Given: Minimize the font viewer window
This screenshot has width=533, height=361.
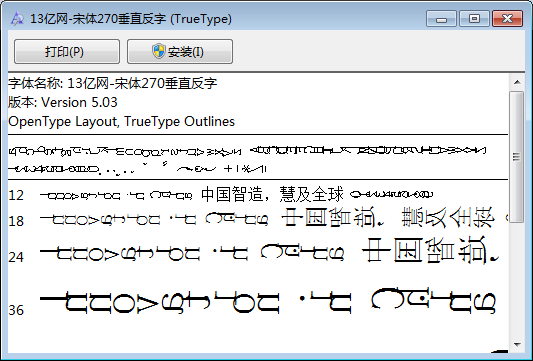Looking at the screenshot, I should tap(441, 18).
